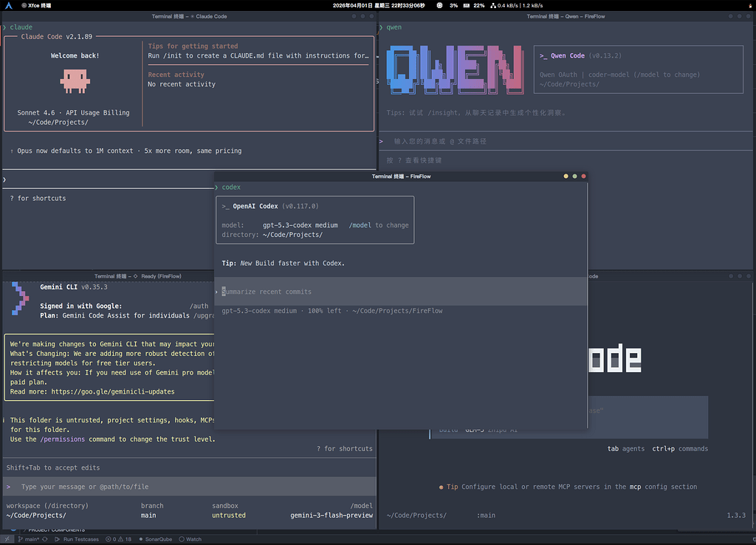
Task: Open the goo.gle/geminicli-updates link
Action: pyautogui.click(x=113, y=391)
